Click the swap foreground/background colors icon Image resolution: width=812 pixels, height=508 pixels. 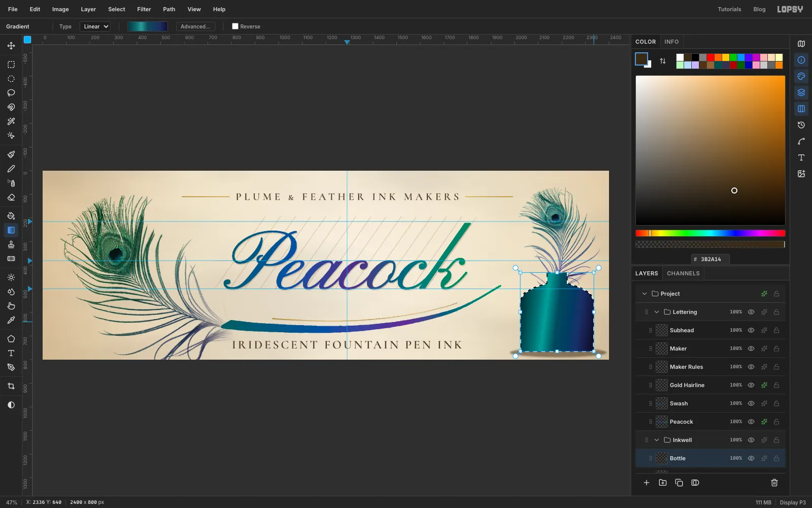(663, 61)
